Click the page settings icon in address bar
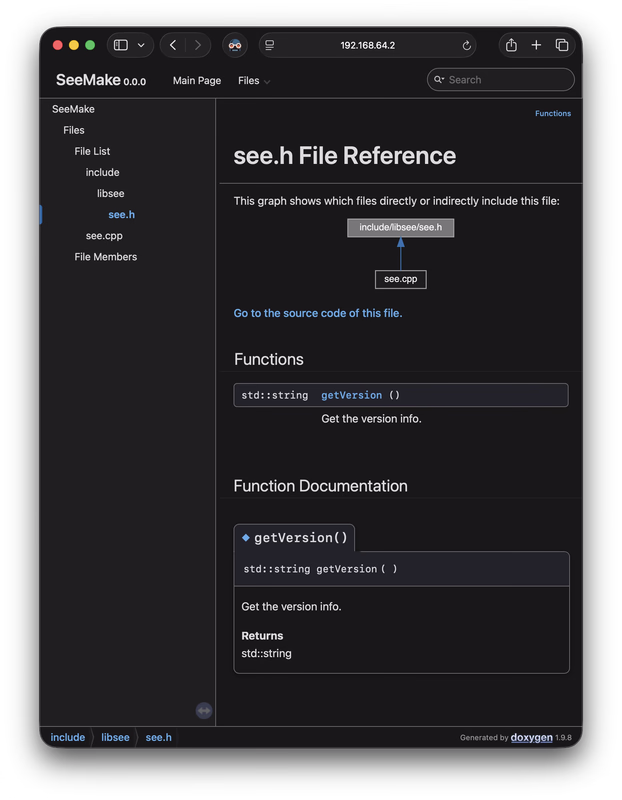 click(270, 45)
